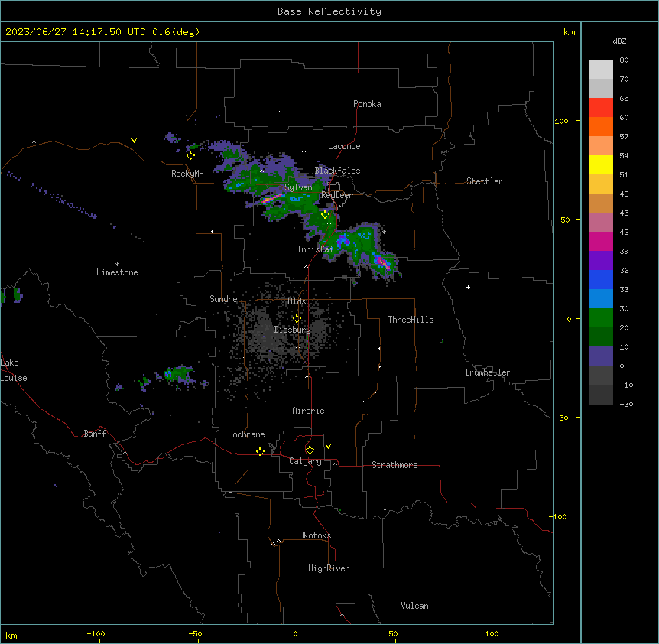
Task: Click the 100 tick on the bottom axis
Action: point(492,634)
